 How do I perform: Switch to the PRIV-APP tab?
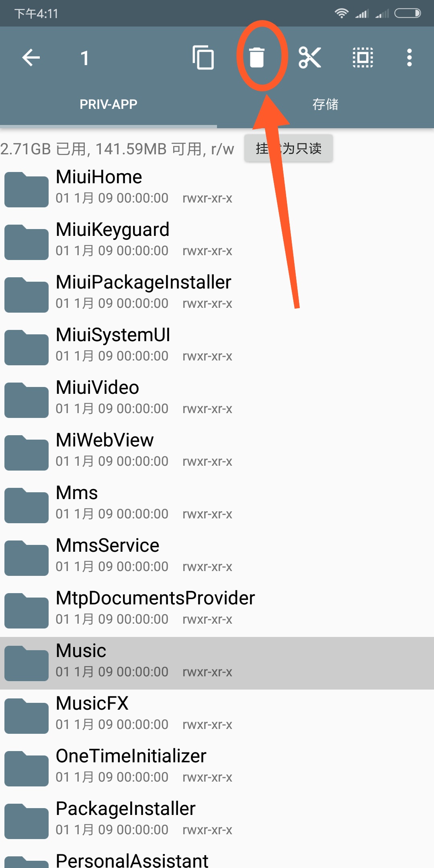pos(108,104)
